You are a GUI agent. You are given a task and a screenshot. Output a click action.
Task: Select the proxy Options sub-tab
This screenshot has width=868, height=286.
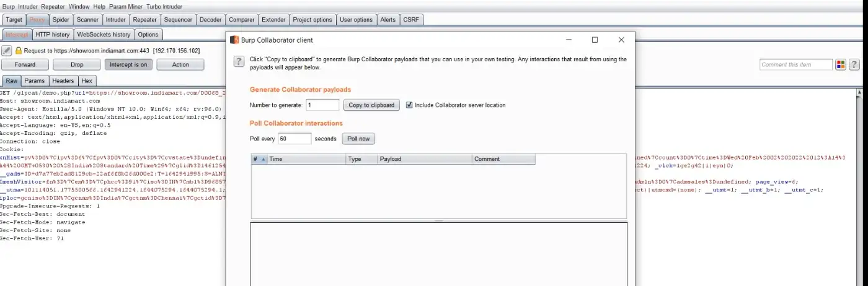(148, 35)
